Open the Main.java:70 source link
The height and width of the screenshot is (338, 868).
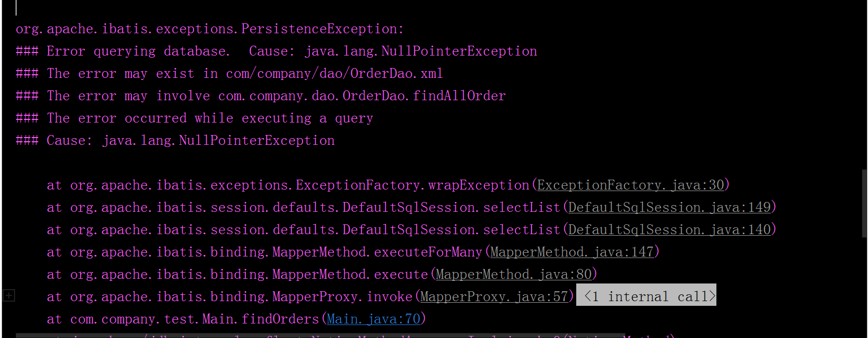coord(373,319)
